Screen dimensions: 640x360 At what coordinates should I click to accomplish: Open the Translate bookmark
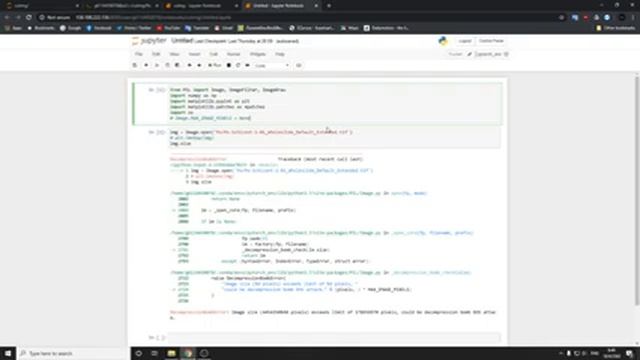click(197, 28)
